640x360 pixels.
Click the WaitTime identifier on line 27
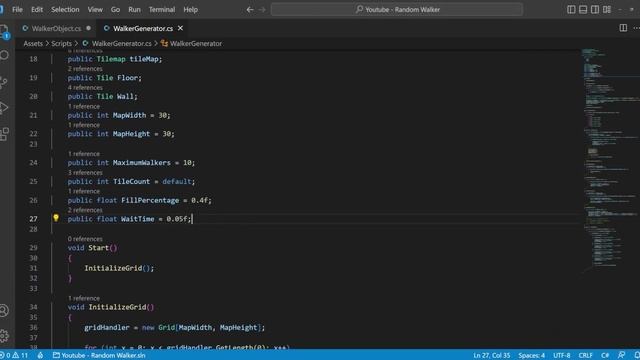[x=138, y=219]
